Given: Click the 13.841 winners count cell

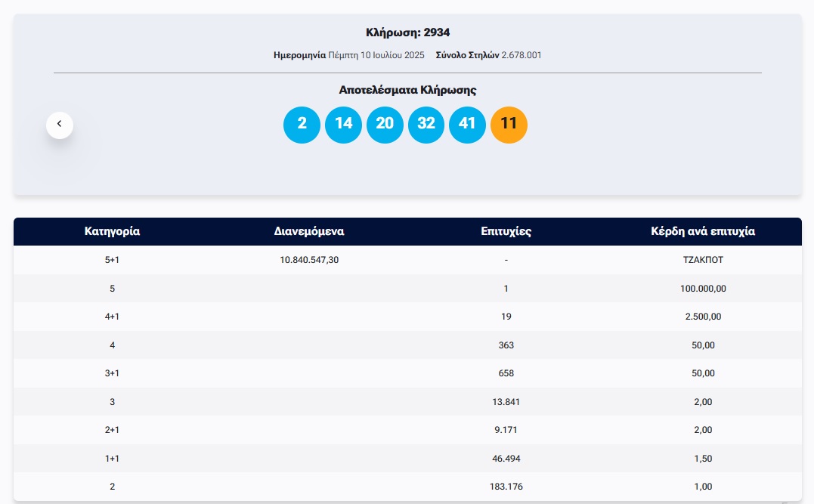Looking at the screenshot, I should click(x=506, y=402).
